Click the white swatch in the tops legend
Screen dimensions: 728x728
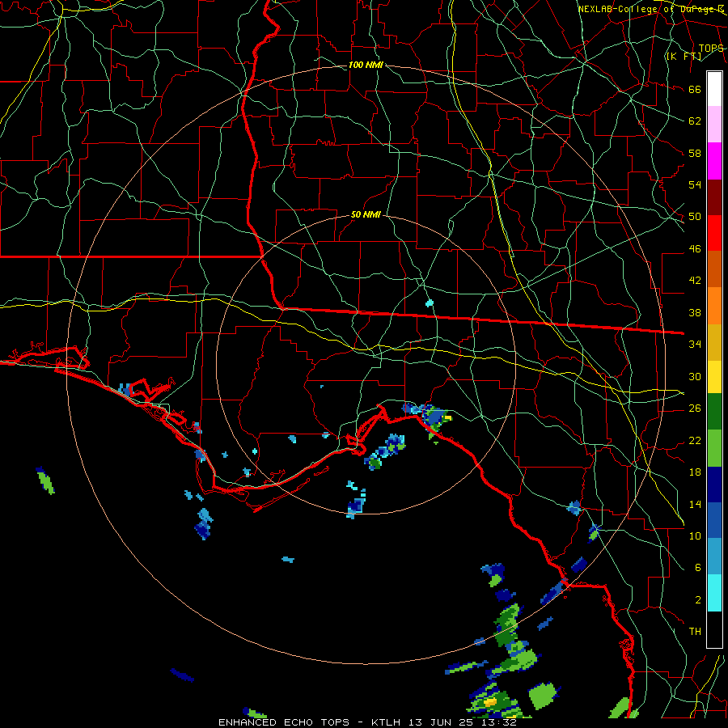[714, 89]
